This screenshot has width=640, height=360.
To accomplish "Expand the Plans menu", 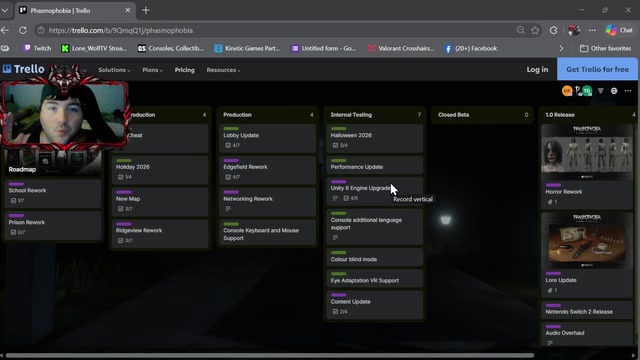I will [152, 70].
